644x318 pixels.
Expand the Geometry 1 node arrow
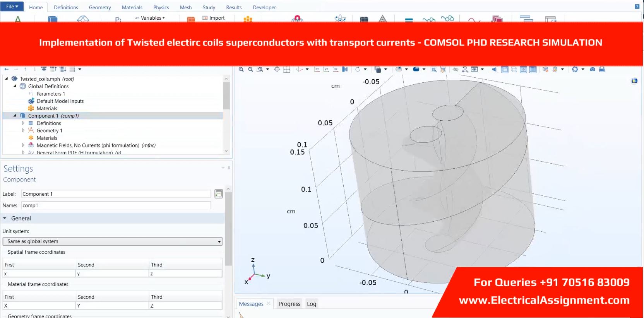coord(23,130)
